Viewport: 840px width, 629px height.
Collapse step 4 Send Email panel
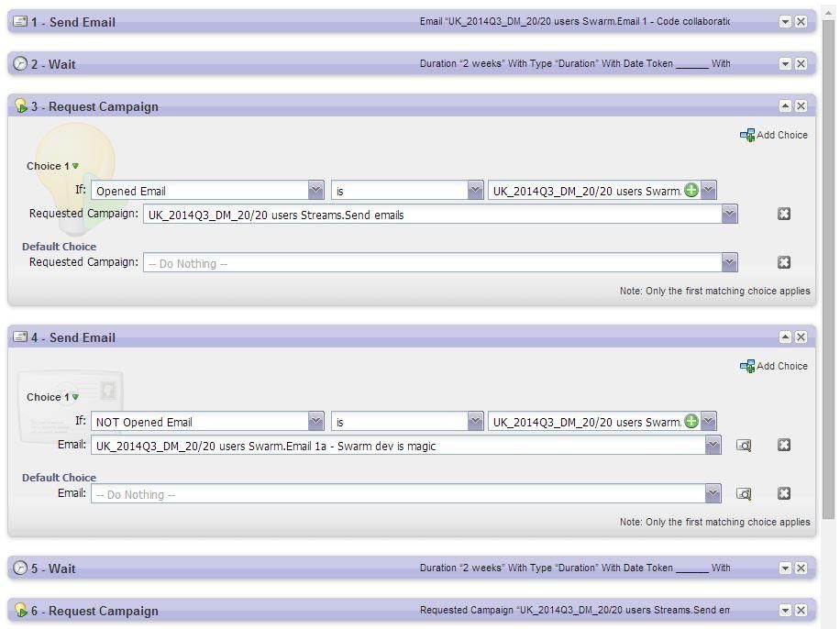tap(785, 337)
